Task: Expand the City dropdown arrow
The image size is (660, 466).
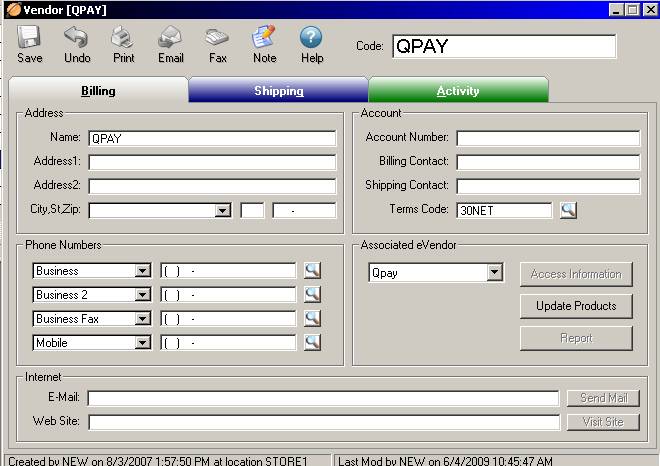Action: pyautogui.click(x=222, y=210)
